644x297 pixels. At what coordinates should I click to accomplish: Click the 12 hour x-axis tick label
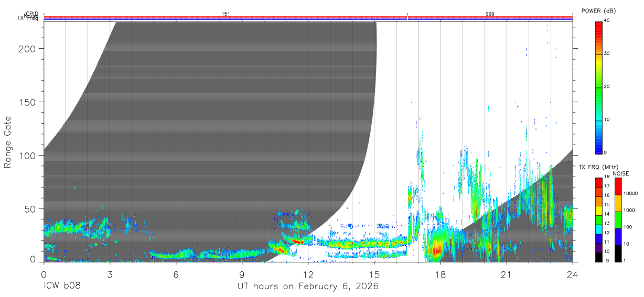[x=308, y=274]
